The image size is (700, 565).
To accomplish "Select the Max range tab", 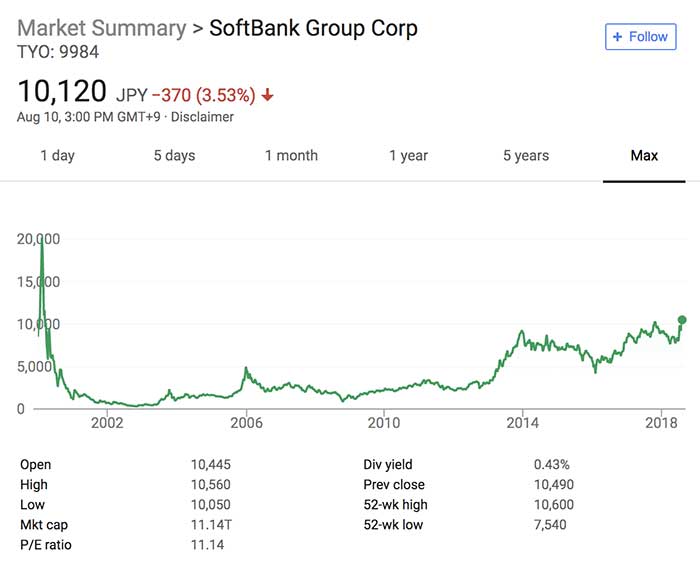I will pos(644,155).
